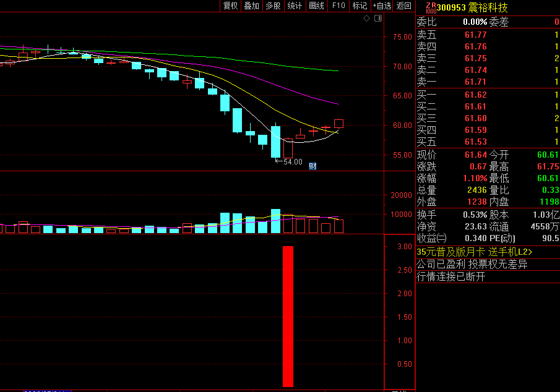Open the 35元普及版月卡 promotion link
The height and width of the screenshot is (392, 560).
coord(474,252)
